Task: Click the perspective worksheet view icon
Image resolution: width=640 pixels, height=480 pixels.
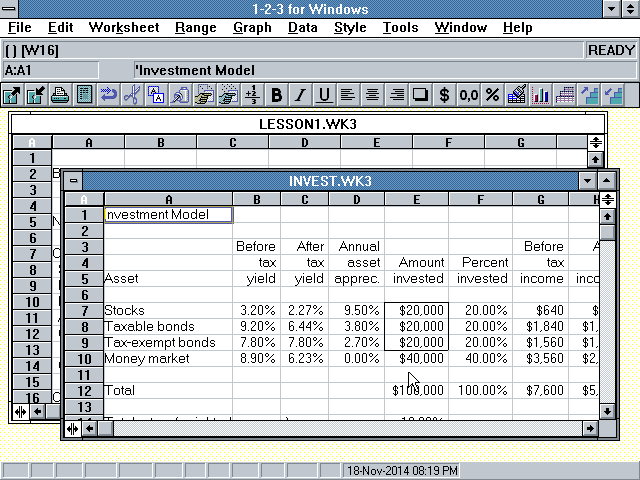Action: click(x=564, y=95)
